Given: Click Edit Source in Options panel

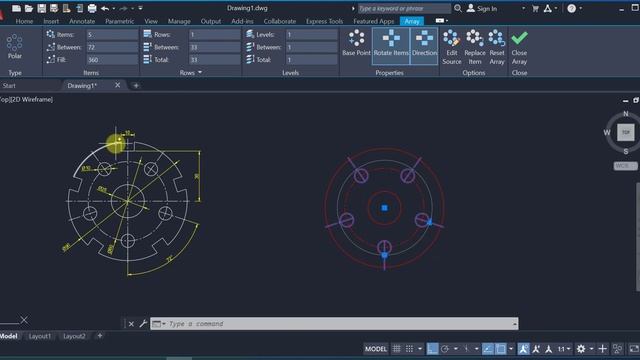Looking at the screenshot, I should click(x=451, y=47).
